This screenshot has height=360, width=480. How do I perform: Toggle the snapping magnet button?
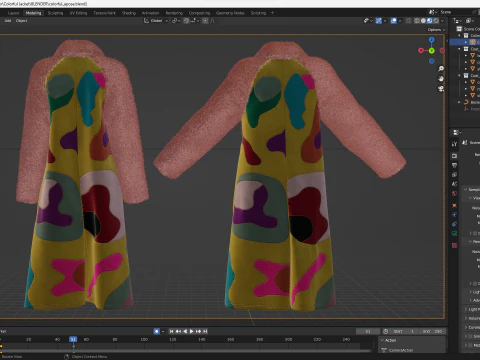(x=186, y=21)
